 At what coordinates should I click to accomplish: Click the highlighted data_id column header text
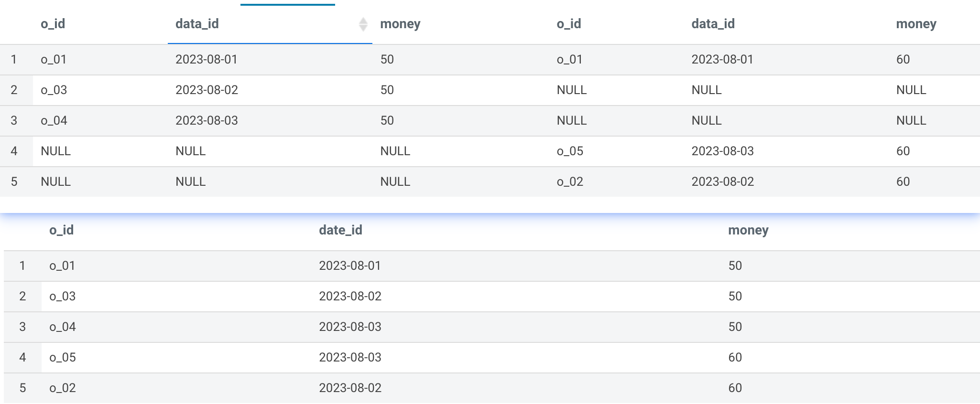pos(197,24)
